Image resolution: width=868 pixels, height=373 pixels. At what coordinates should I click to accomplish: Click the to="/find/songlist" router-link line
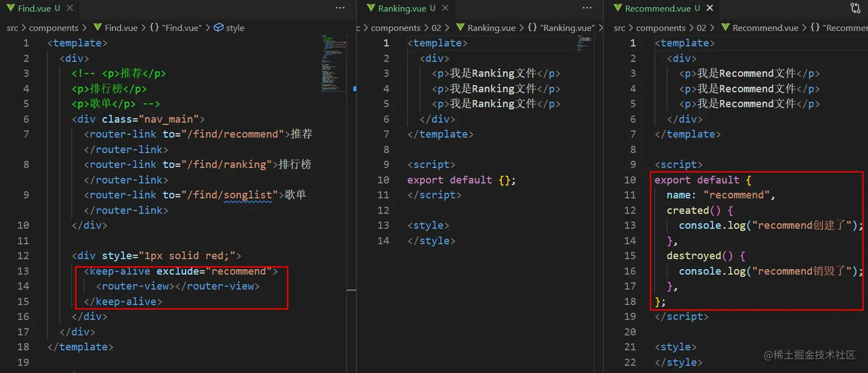195,195
